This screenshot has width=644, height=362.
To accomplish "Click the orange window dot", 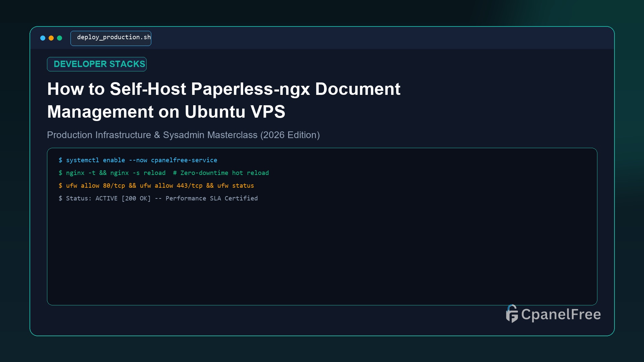I will (x=51, y=38).
